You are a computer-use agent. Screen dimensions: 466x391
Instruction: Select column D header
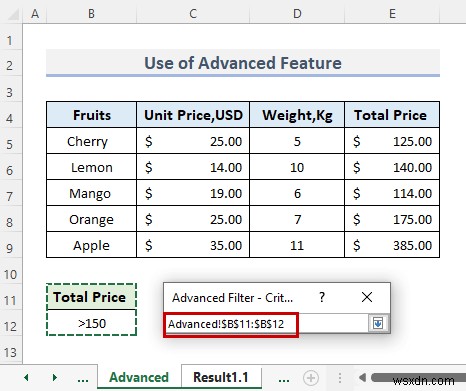coord(297,14)
